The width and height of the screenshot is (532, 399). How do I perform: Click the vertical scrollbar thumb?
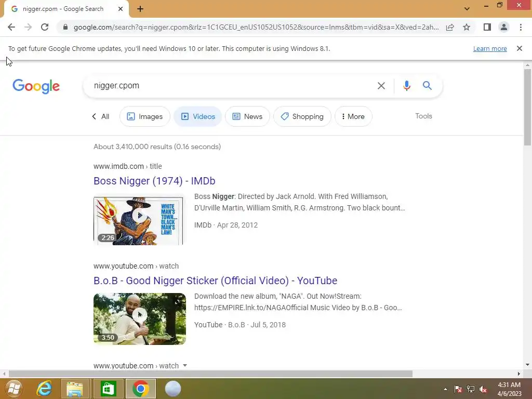click(x=527, y=107)
